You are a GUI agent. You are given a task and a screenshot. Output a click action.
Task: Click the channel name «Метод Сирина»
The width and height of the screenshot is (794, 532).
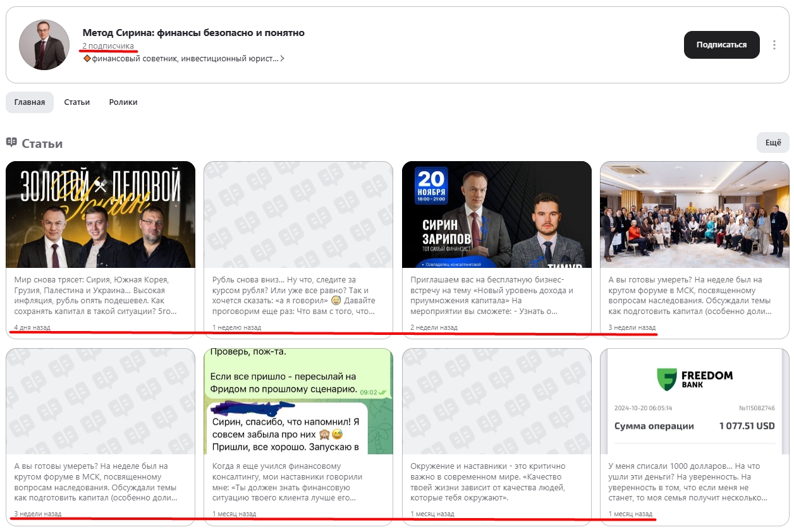pyautogui.click(x=192, y=32)
